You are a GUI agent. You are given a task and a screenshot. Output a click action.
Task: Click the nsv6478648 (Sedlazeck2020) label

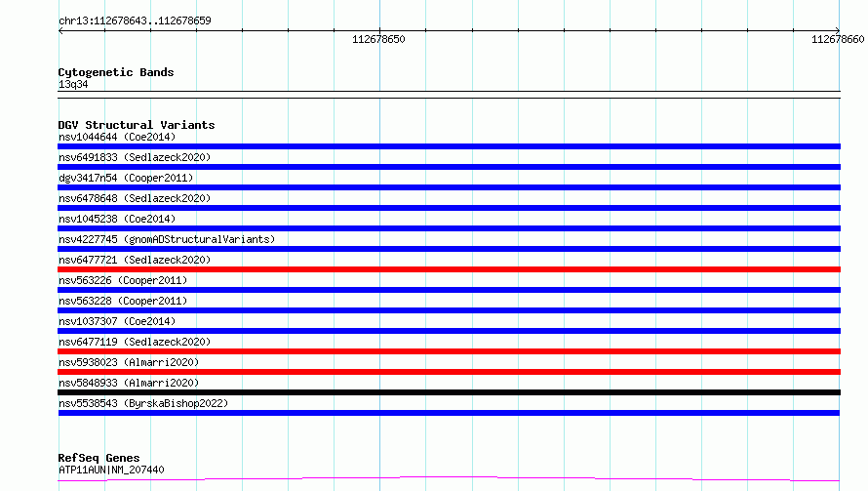click(x=135, y=198)
